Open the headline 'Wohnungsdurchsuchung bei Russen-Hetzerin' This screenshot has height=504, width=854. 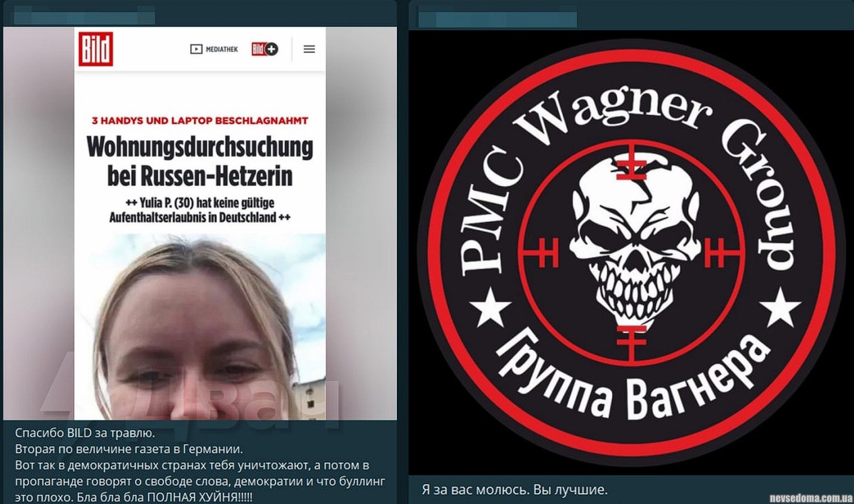(200, 162)
